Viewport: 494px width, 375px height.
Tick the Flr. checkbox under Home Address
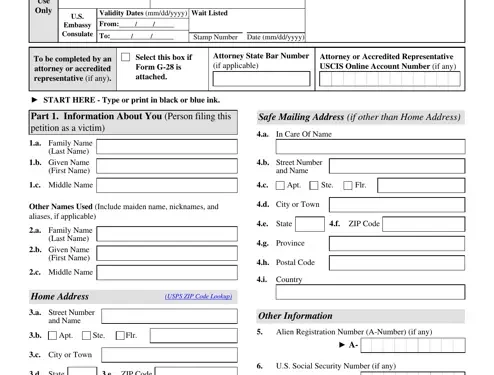pos(120,335)
